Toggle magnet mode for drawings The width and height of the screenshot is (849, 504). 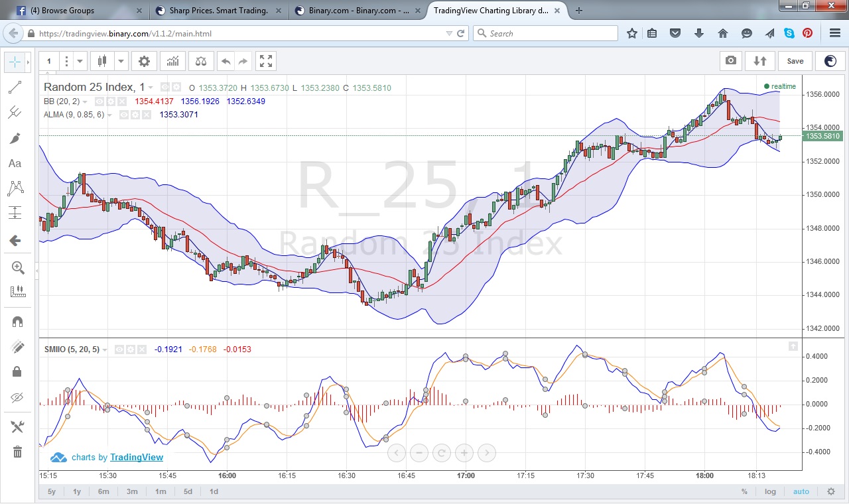click(17, 322)
